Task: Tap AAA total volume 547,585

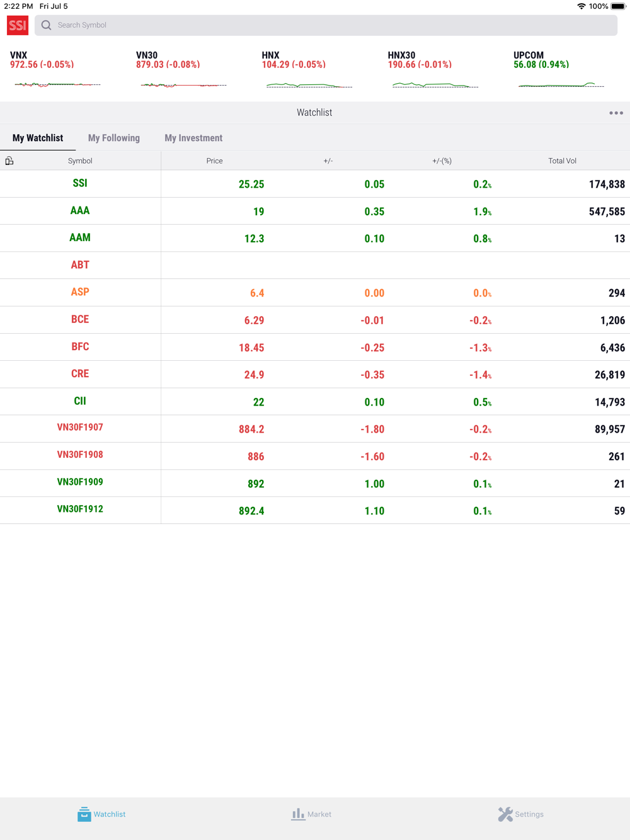Action: click(607, 212)
